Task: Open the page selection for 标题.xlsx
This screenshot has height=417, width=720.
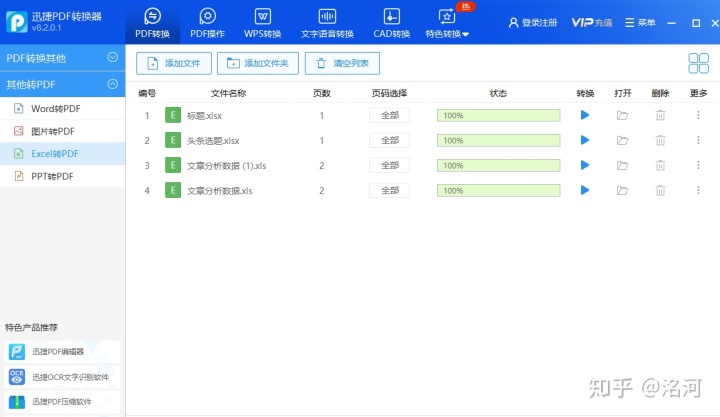Action: pyautogui.click(x=389, y=115)
